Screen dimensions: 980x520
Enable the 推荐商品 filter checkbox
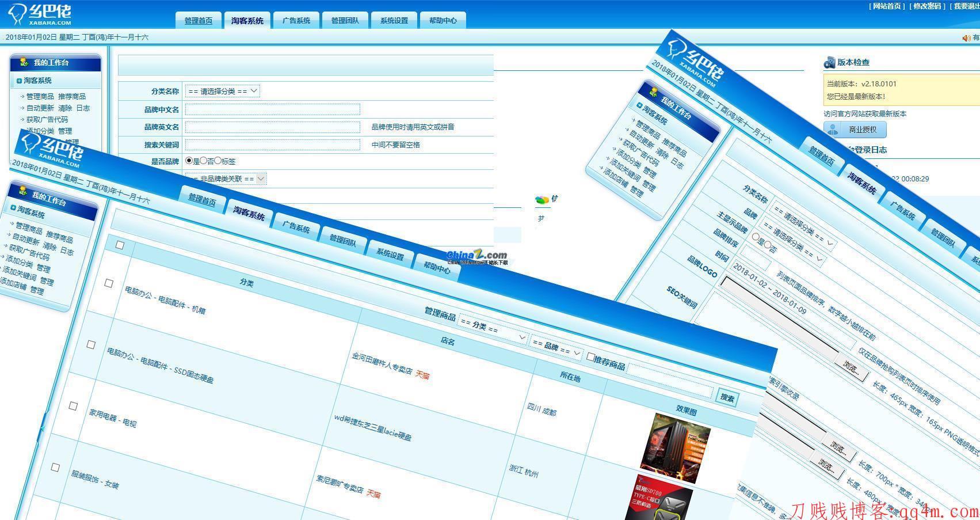(x=590, y=358)
